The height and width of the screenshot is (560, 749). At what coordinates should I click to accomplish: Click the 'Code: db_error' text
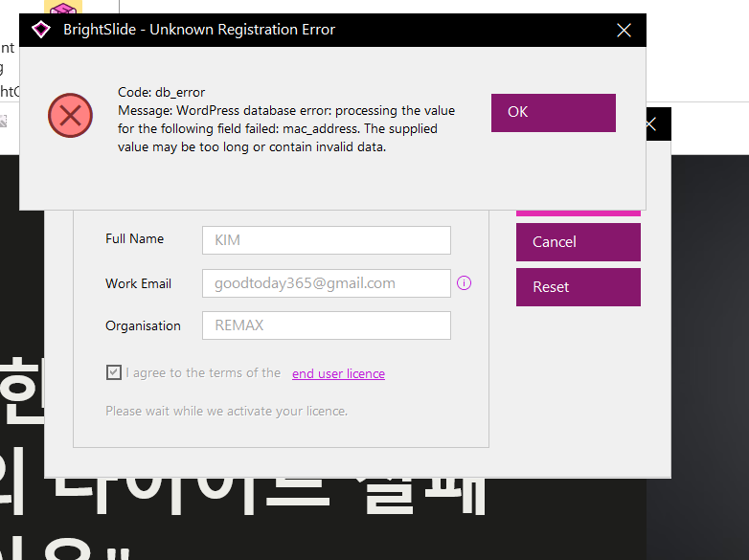point(162,92)
